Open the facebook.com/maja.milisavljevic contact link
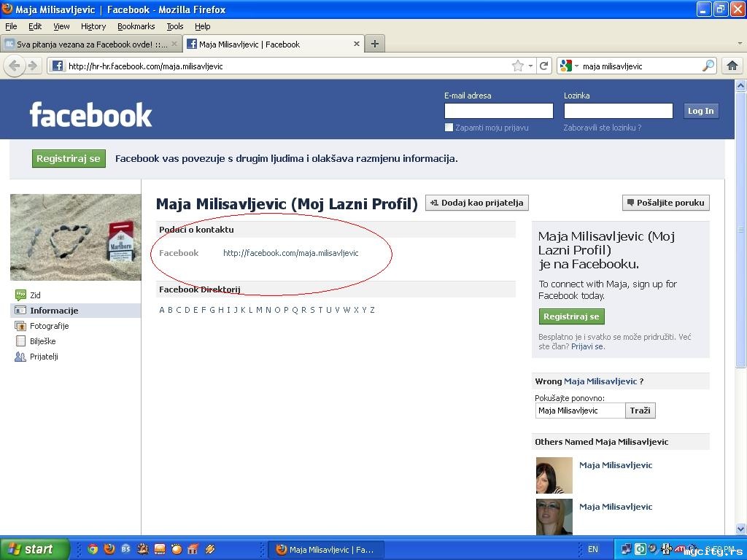 point(290,253)
